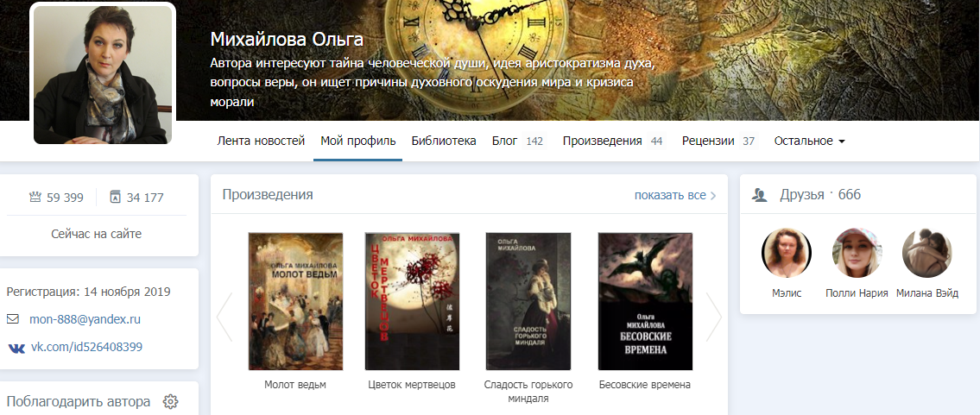Switch to the Лента новостей tab

point(261,141)
